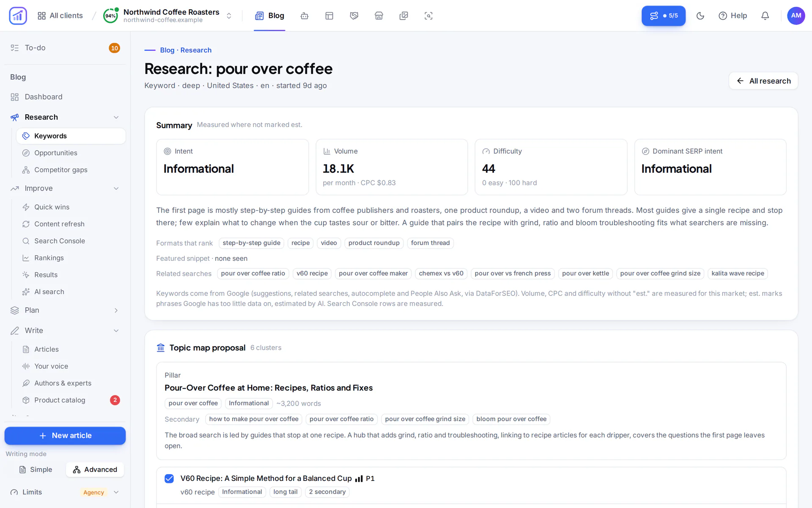Collapse the Improve section
This screenshot has width=812, height=508.
pos(116,188)
